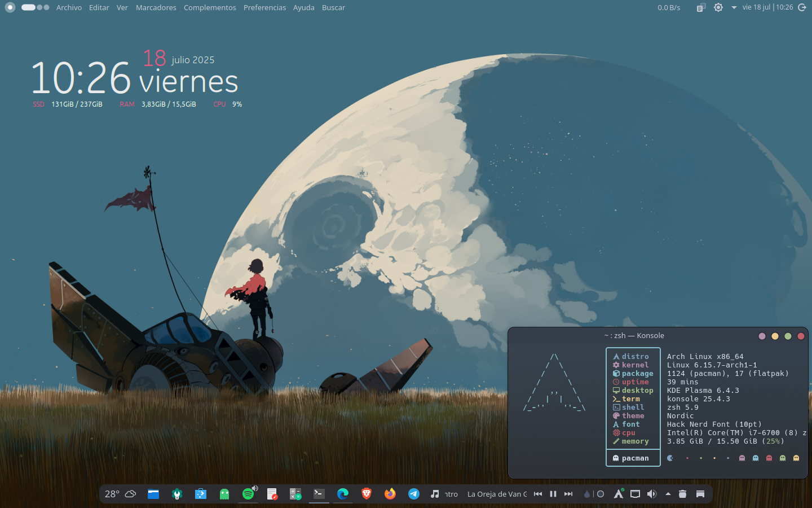This screenshot has width=812, height=508.
Task: Expand the top panel hidden tray arrow
Action: [x=734, y=7]
